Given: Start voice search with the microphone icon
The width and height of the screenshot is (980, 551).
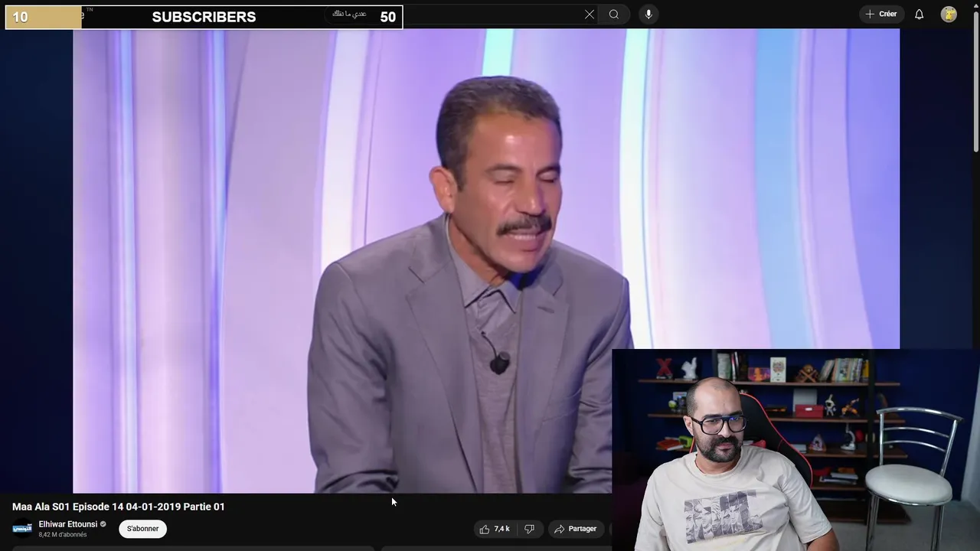Looking at the screenshot, I should (x=648, y=15).
